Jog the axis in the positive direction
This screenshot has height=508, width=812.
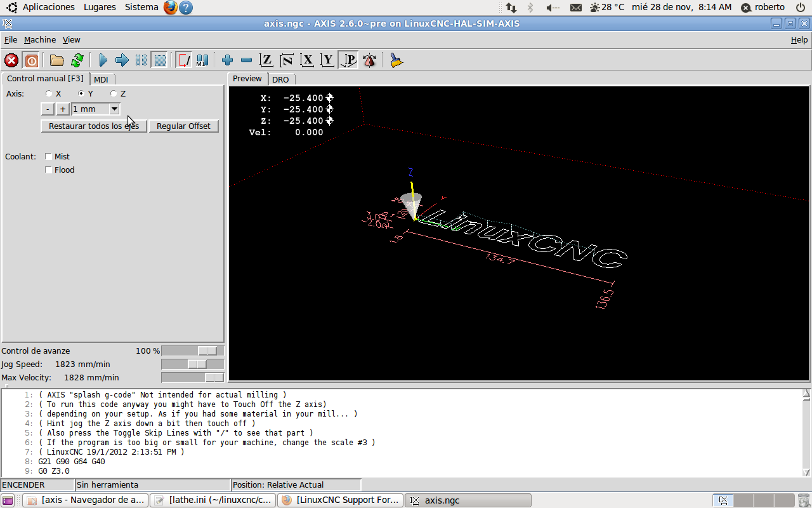[x=62, y=109]
